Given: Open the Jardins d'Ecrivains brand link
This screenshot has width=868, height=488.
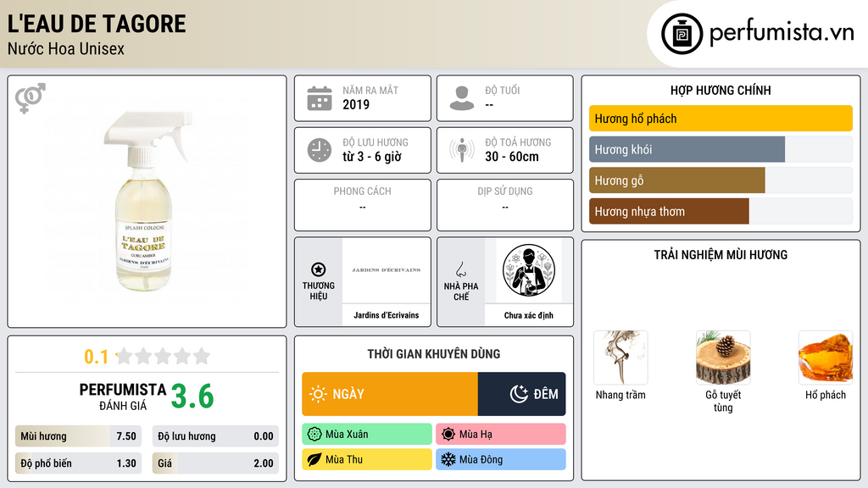Looking at the screenshot, I should (387, 315).
